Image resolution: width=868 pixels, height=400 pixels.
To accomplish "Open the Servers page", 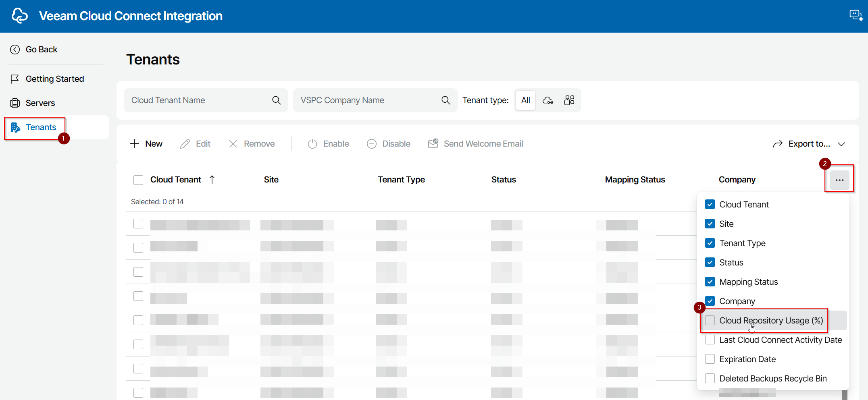I will click(x=40, y=103).
